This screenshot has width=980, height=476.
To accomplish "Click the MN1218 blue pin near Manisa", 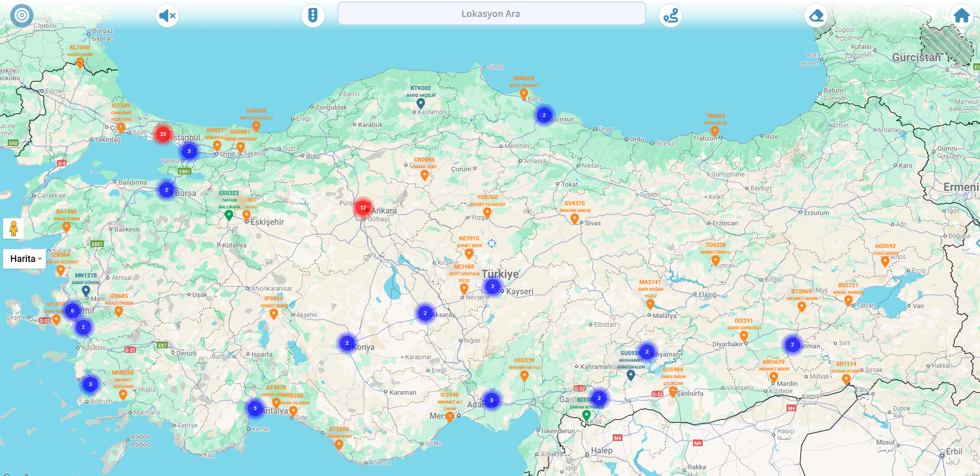I will (86, 290).
